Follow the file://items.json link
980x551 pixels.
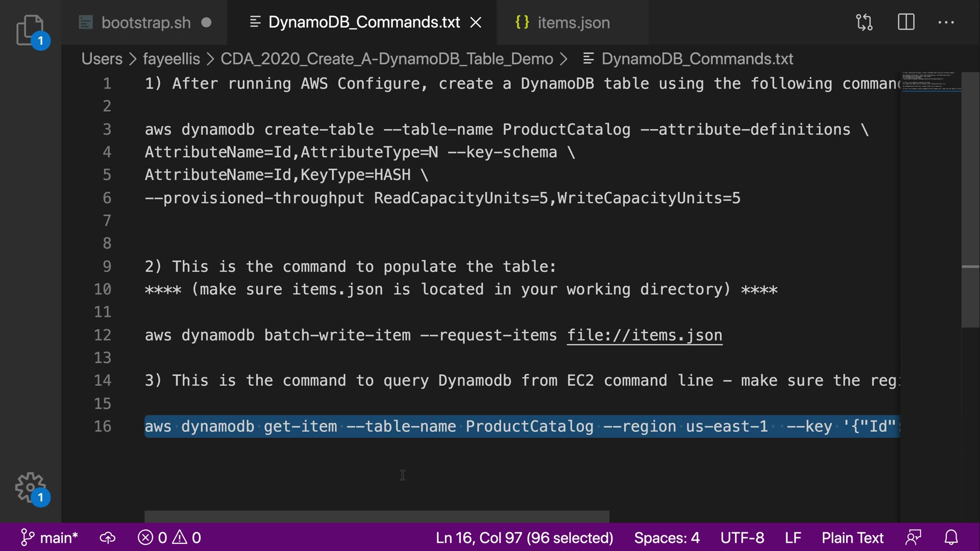pyautogui.click(x=644, y=335)
